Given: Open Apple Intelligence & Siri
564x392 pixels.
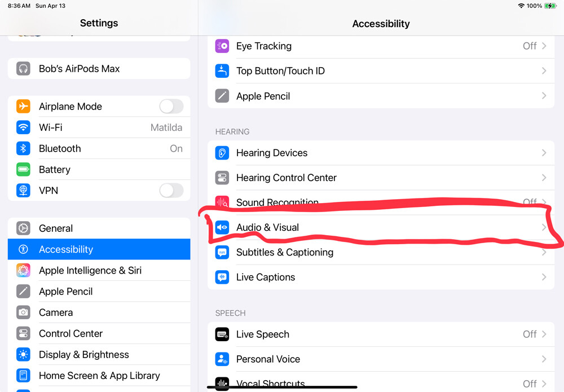Looking at the screenshot, I should pos(99,270).
